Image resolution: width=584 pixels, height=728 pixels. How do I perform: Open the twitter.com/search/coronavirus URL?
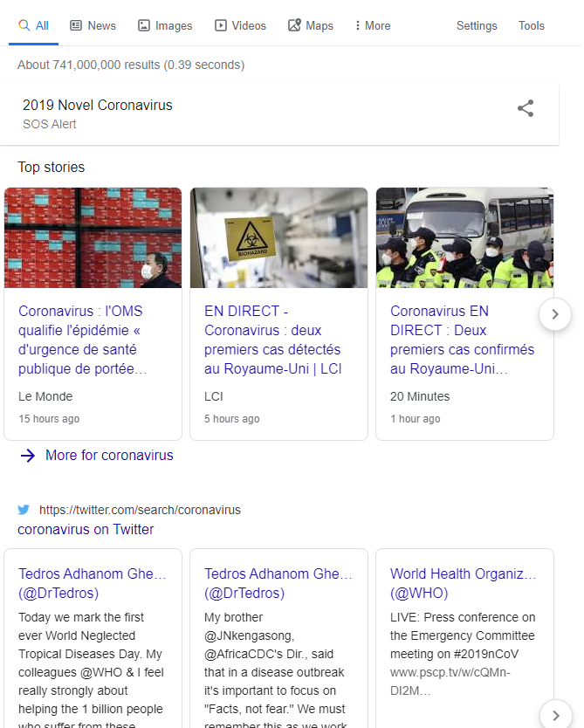140,510
